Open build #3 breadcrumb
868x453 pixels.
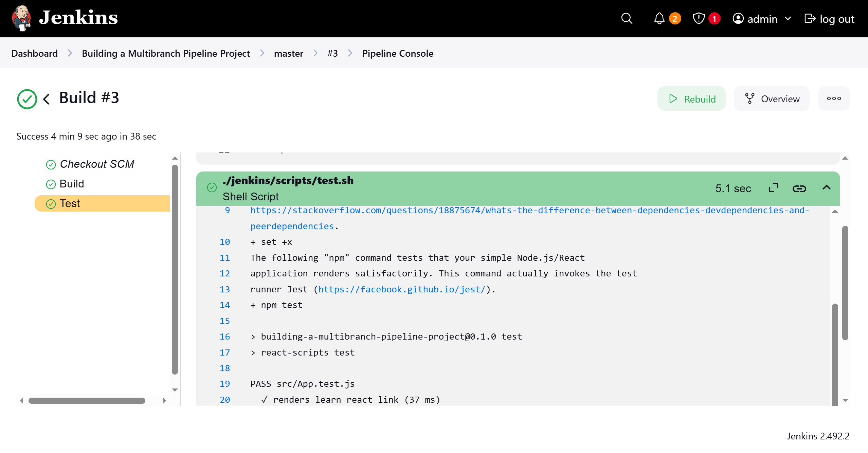[x=332, y=53]
